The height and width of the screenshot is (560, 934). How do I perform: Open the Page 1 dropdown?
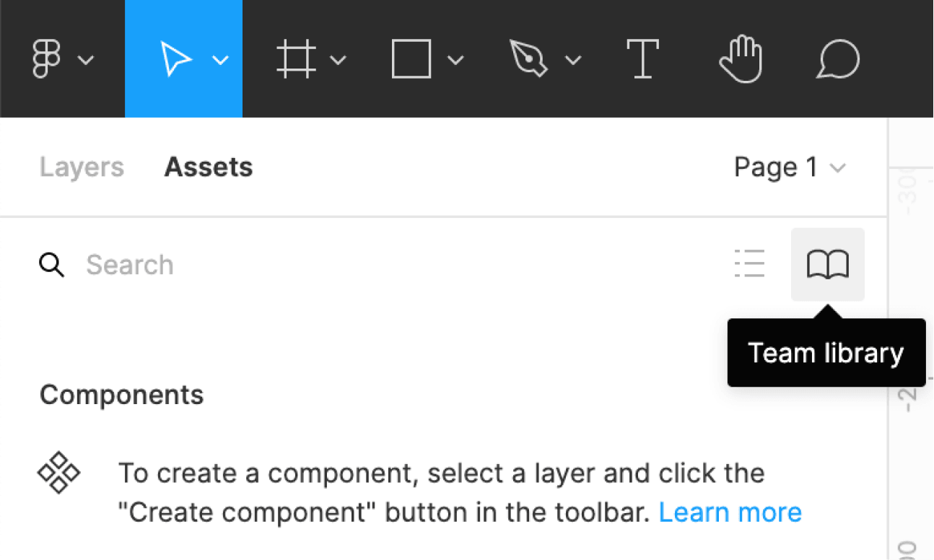789,167
